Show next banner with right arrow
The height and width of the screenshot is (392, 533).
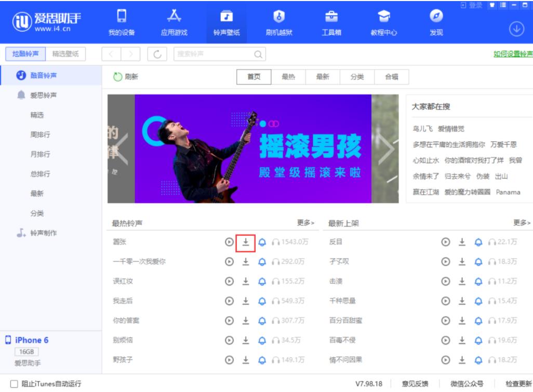tap(386, 149)
